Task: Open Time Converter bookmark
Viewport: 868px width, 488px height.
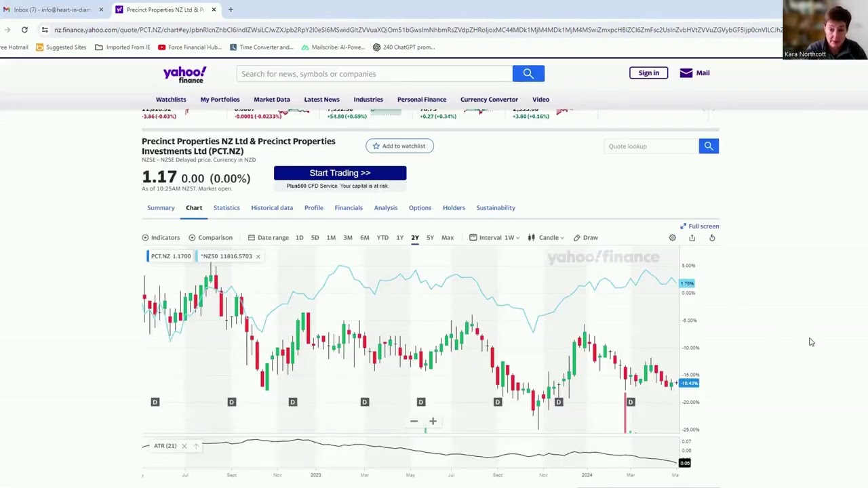Action: [x=262, y=47]
